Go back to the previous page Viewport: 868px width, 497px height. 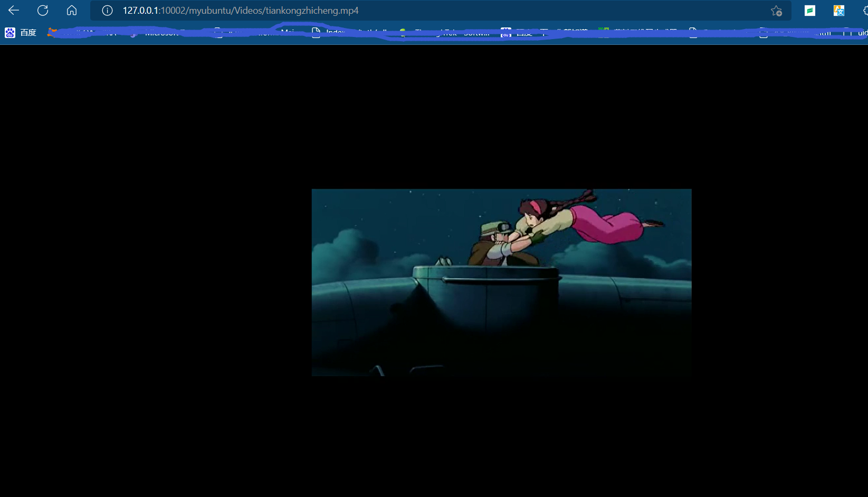[x=14, y=11]
